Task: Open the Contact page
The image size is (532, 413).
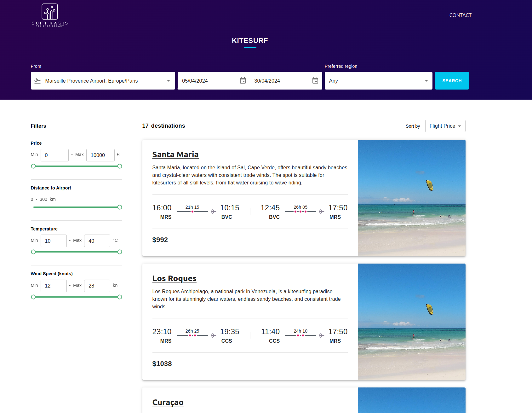Action: pyautogui.click(x=460, y=15)
